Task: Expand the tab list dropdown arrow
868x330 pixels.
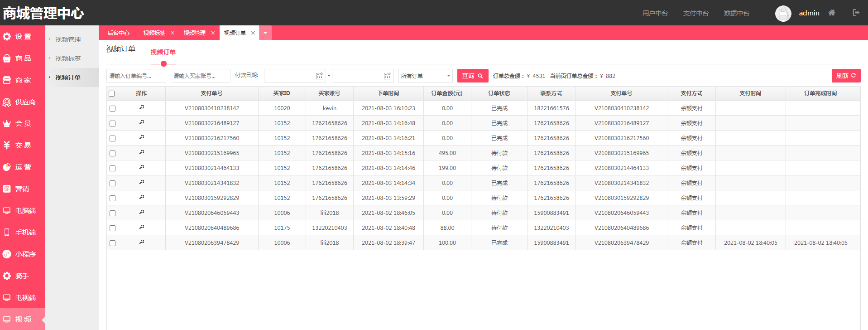Action: tap(265, 33)
